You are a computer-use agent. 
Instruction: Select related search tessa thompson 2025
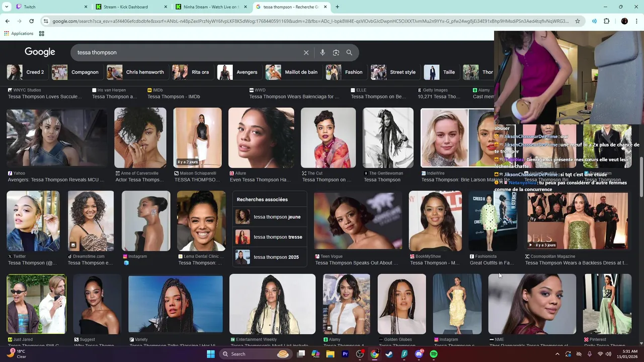(270, 257)
